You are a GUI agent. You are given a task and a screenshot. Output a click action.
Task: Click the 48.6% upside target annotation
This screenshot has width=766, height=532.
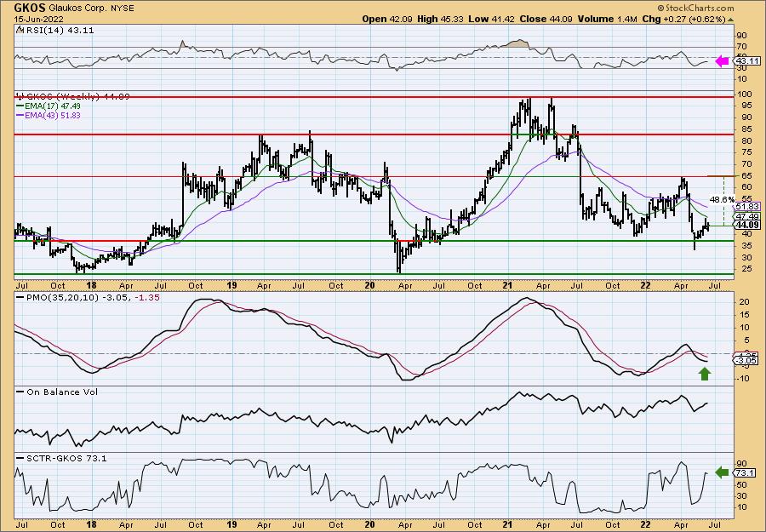click(722, 200)
